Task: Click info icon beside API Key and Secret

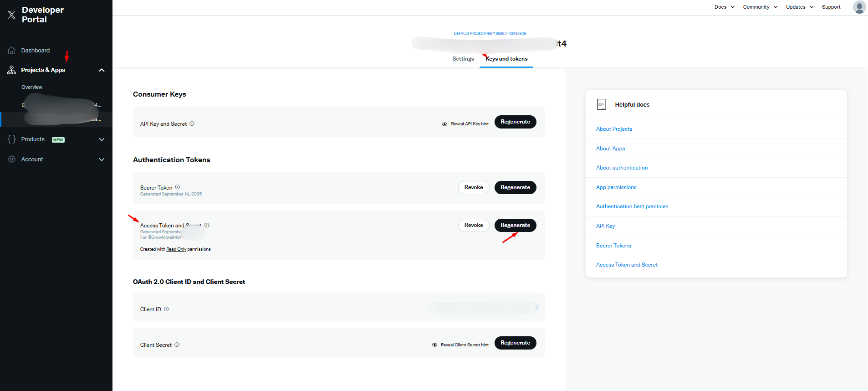Action: [192, 124]
